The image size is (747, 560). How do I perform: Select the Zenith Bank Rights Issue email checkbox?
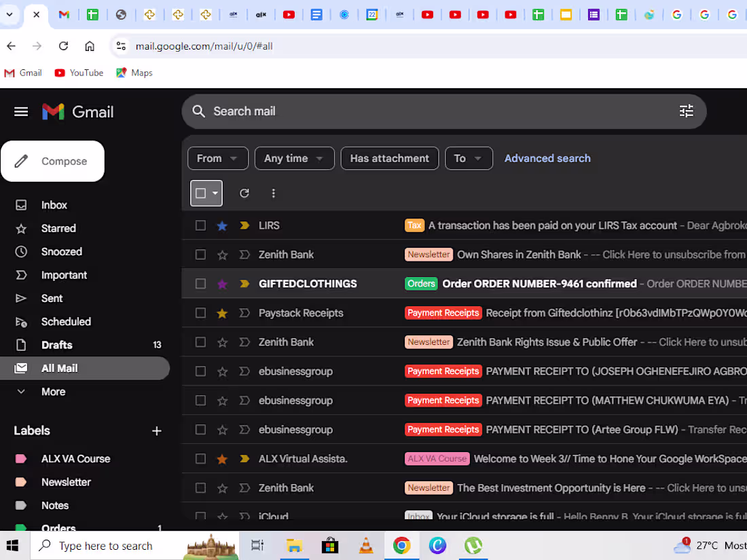point(200,342)
